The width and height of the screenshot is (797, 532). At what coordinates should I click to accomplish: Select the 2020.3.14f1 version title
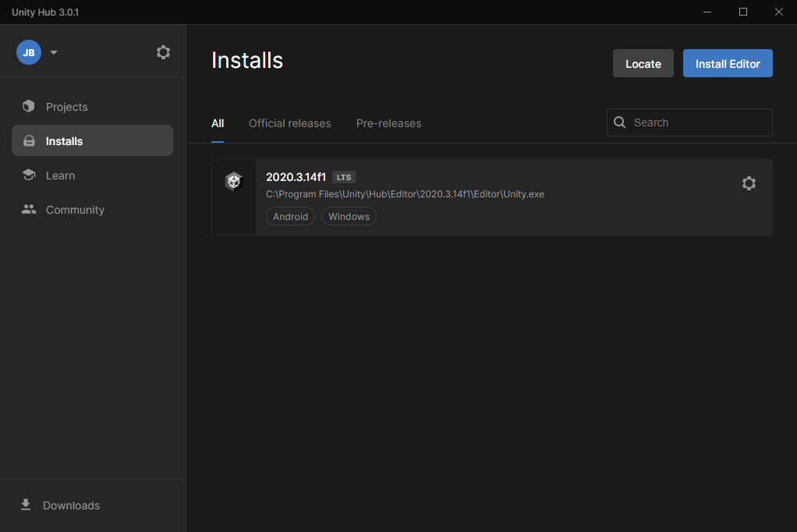pyautogui.click(x=296, y=177)
